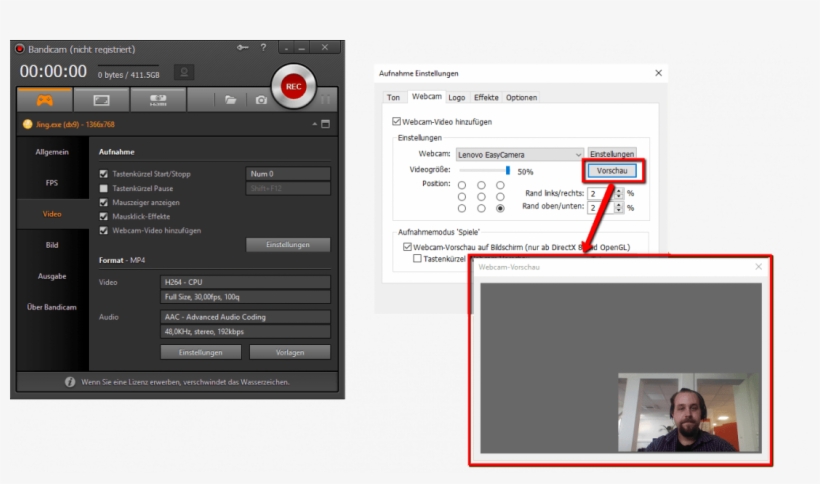Screen dimensions: 820x484
Task: Select top-center webcam position radio button
Action: coord(481,185)
